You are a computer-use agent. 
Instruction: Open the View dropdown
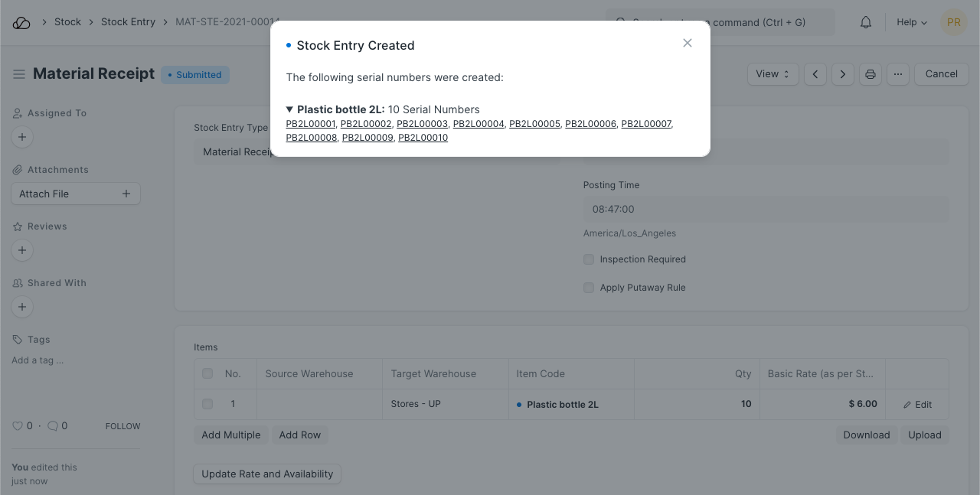[x=773, y=74]
